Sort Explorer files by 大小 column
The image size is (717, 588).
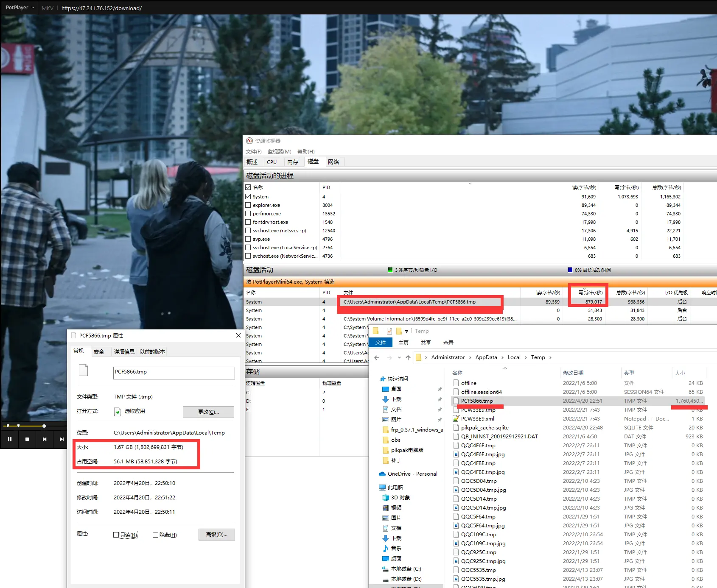[680, 373]
